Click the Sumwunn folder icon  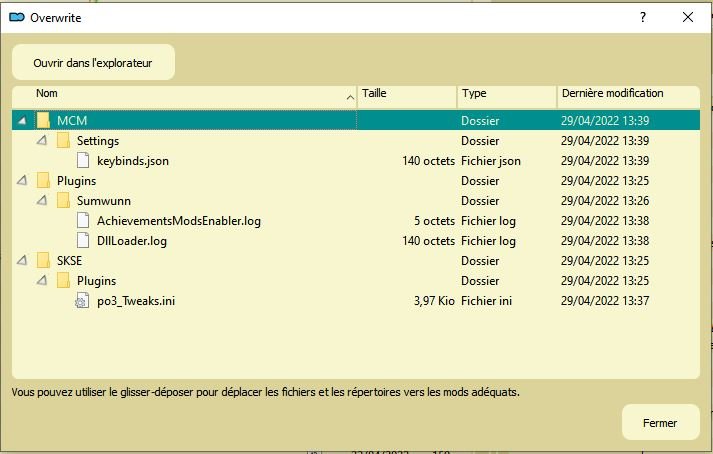click(63, 201)
